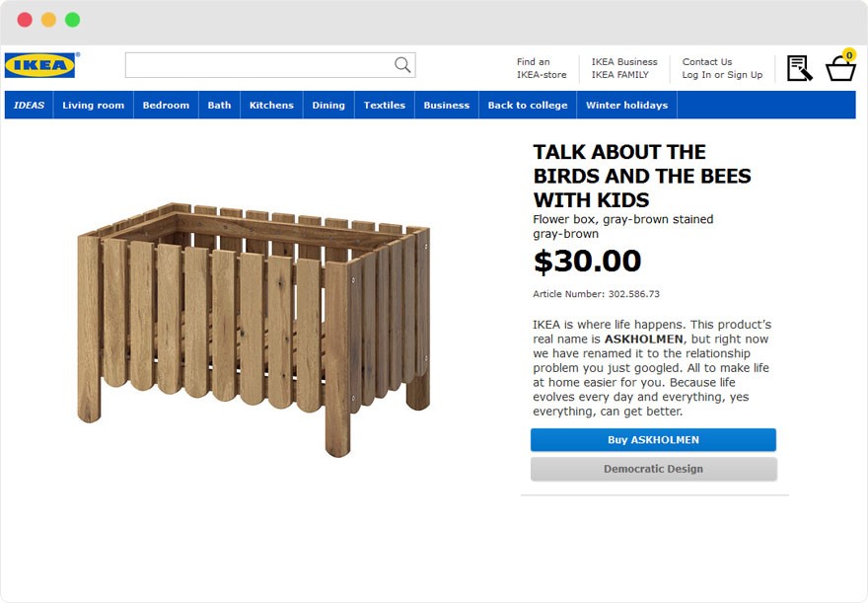Viewport: 868px width, 603px height.
Task: Click the Log In or Sign Up link
Action: (722, 75)
